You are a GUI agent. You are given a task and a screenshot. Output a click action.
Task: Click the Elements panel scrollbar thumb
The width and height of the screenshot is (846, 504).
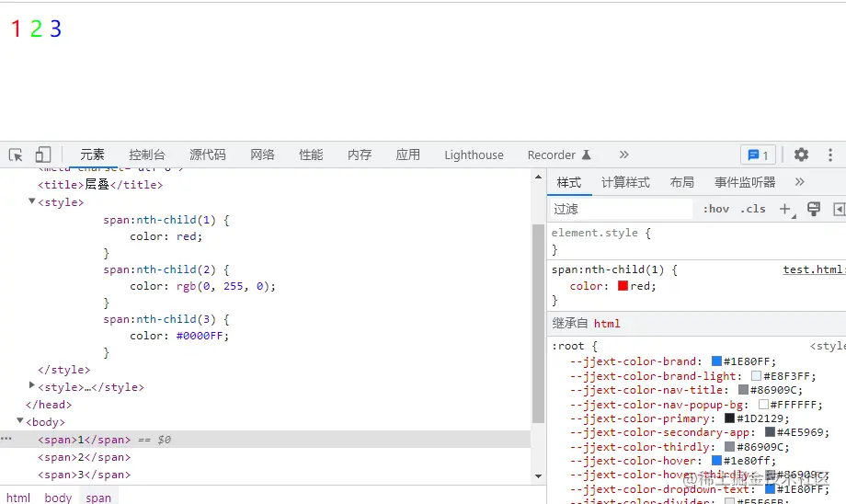point(538,324)
